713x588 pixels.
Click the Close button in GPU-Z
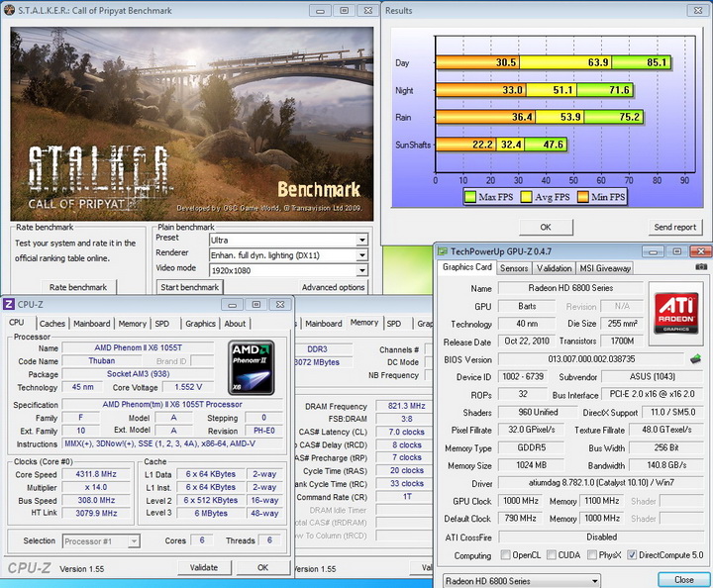[684, 580]
